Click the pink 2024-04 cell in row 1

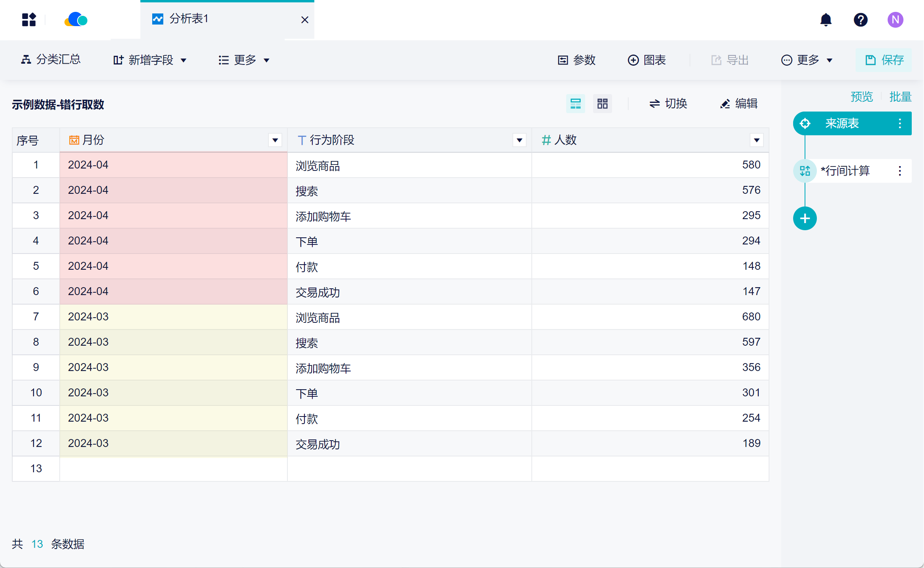click(x=173, y=165)
